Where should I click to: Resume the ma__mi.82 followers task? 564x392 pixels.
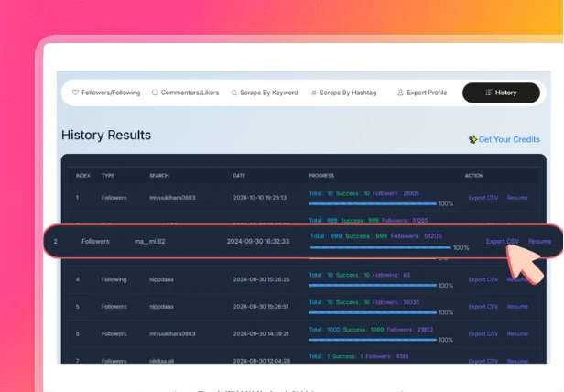[x=539, y=241]
